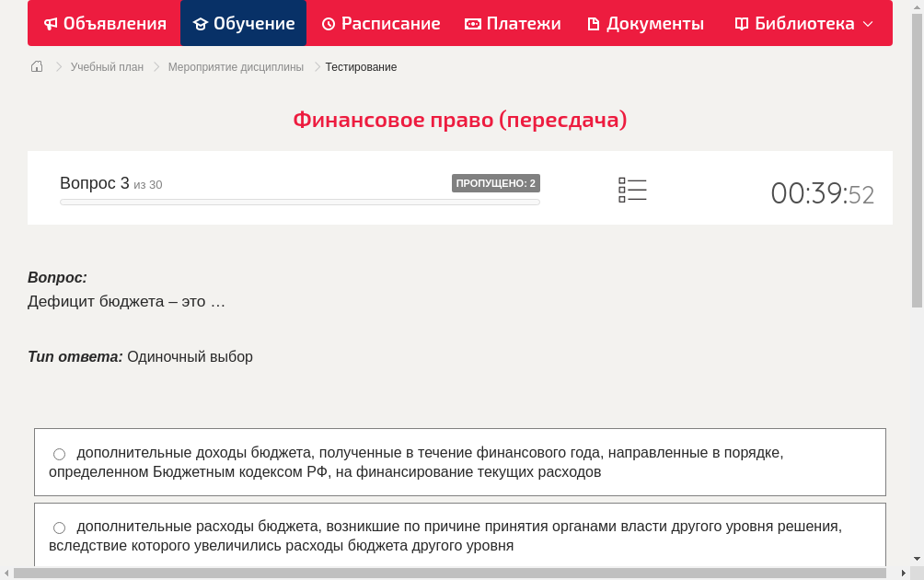Viewport: 924px width, 580px height.
Task: Click the home icon in the breadcrumbs
Action: click(x=36, y=66)
